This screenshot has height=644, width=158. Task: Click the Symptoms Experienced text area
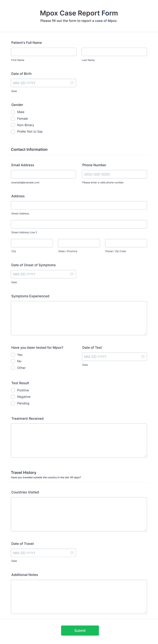[x=79, y=318]
